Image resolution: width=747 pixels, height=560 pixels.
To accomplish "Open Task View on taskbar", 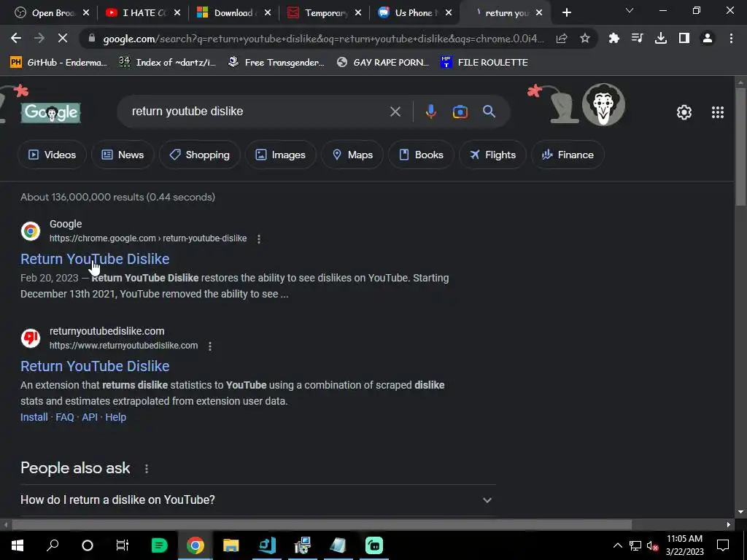I will [123, 545].
